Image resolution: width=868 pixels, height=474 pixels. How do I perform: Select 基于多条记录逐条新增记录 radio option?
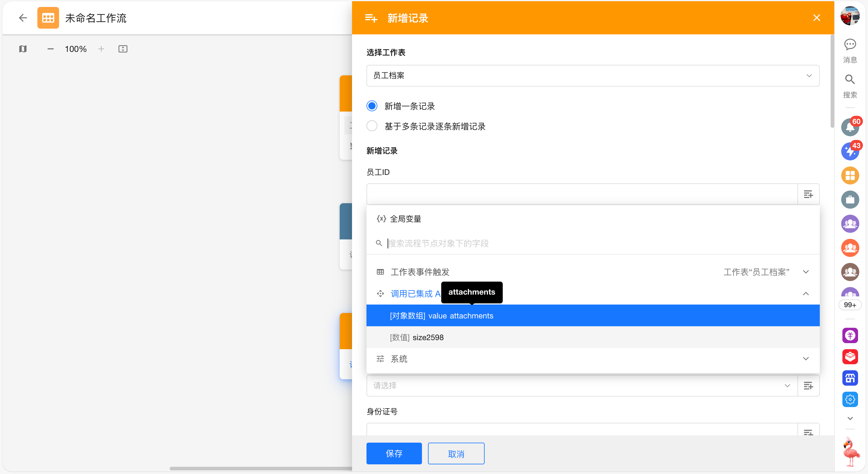coord(372,126)
